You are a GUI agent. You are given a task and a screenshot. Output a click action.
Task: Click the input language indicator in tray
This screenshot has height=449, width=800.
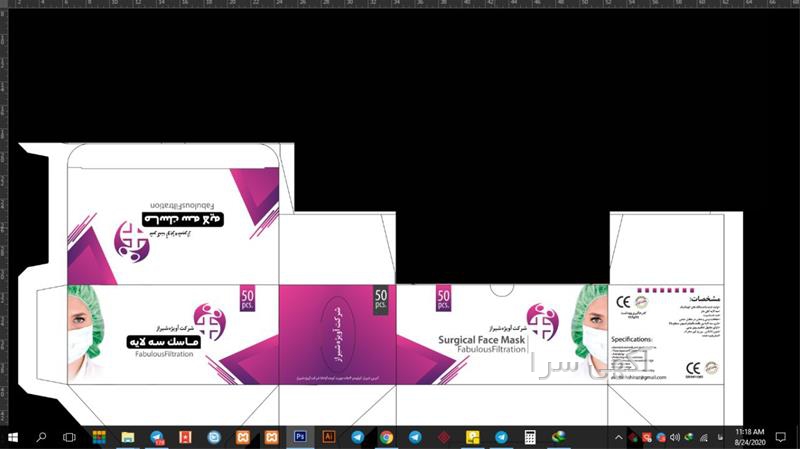tap(720, 437)
